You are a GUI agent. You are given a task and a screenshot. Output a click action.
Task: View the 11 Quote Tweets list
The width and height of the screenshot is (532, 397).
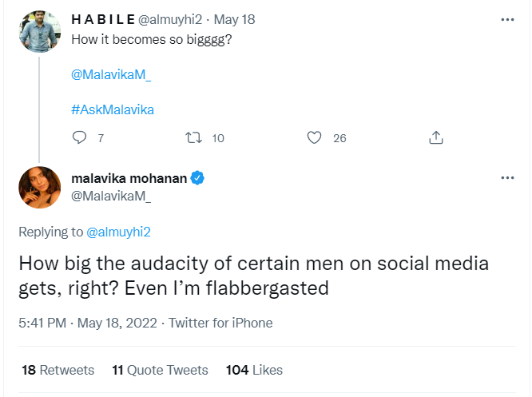pos(160,370)
